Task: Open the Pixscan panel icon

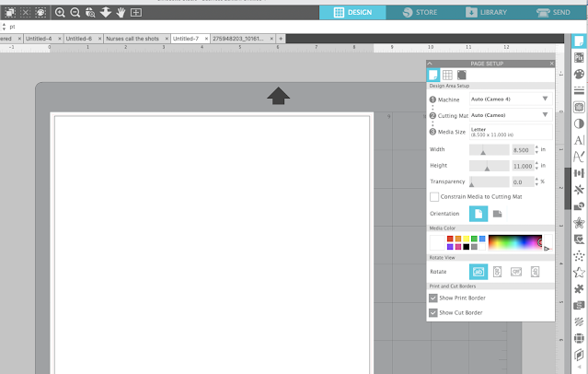Action: 579,57
